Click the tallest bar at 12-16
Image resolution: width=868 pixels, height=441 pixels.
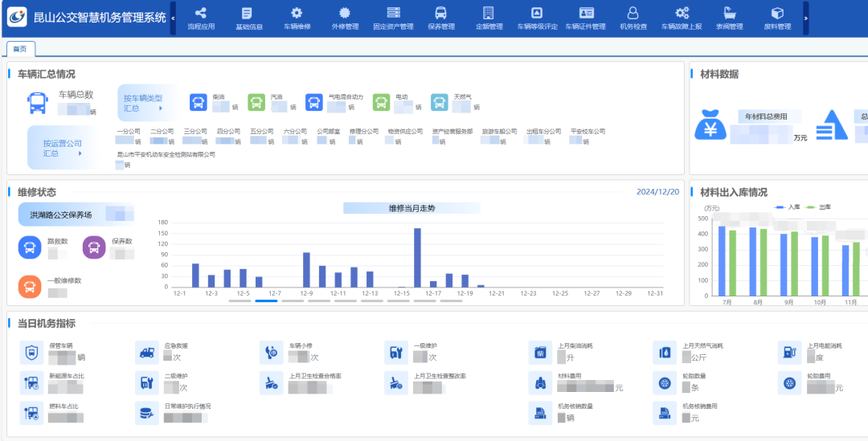coord(417,257)
